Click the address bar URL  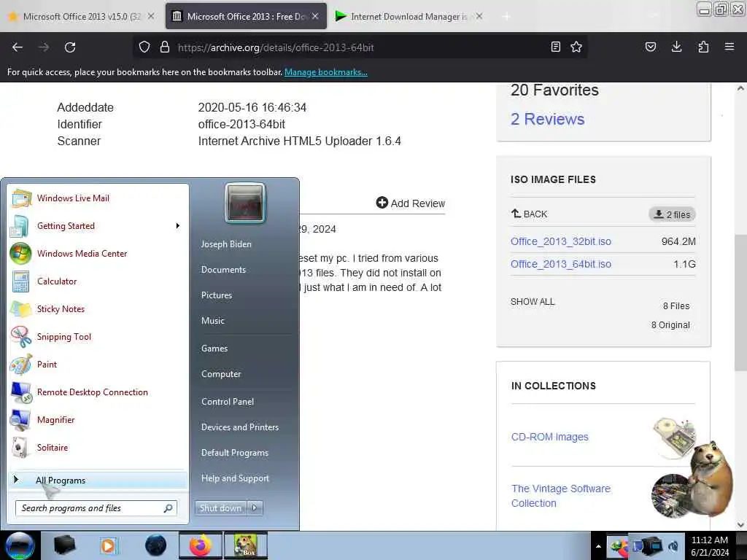[275, 47]
